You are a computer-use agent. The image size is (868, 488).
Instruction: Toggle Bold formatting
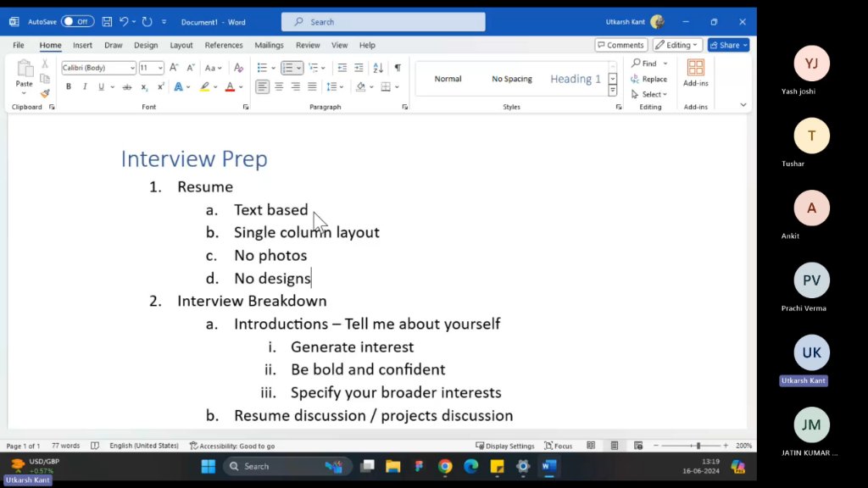(x=68, y=87)
